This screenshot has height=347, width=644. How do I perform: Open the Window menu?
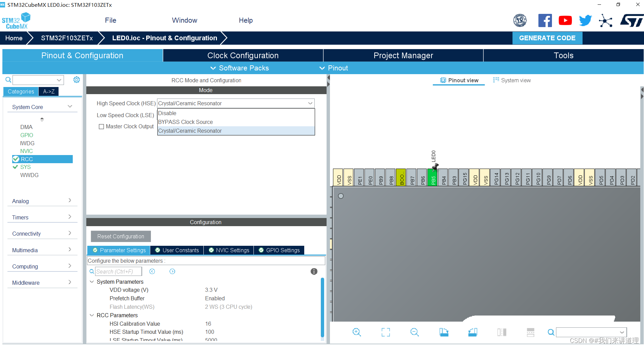tap(184, 20)
